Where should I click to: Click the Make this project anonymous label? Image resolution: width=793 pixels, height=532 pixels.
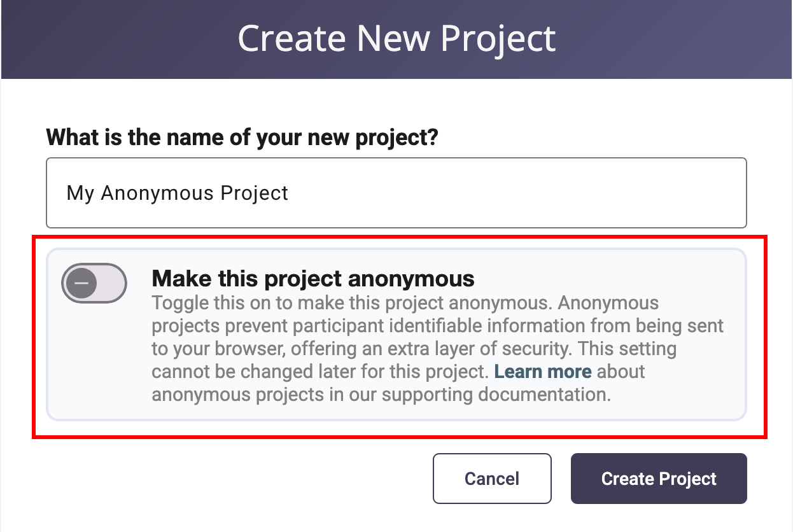point(312,278)
